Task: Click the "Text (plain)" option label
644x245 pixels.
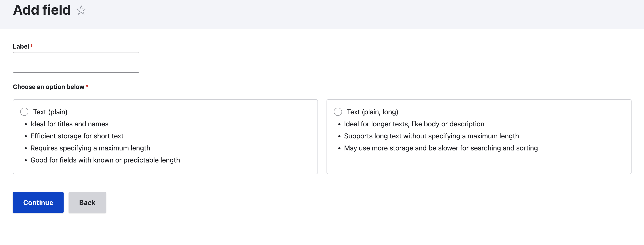Action: point(50,112)
